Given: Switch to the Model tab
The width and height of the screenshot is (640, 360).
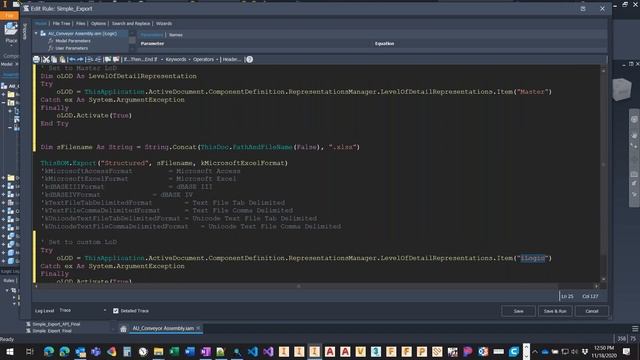Looking at the screenshot, I should pos(41,24).
